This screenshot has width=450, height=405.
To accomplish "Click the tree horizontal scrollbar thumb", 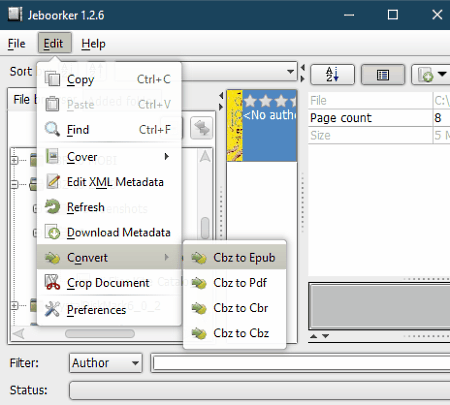I will point(100,334).
